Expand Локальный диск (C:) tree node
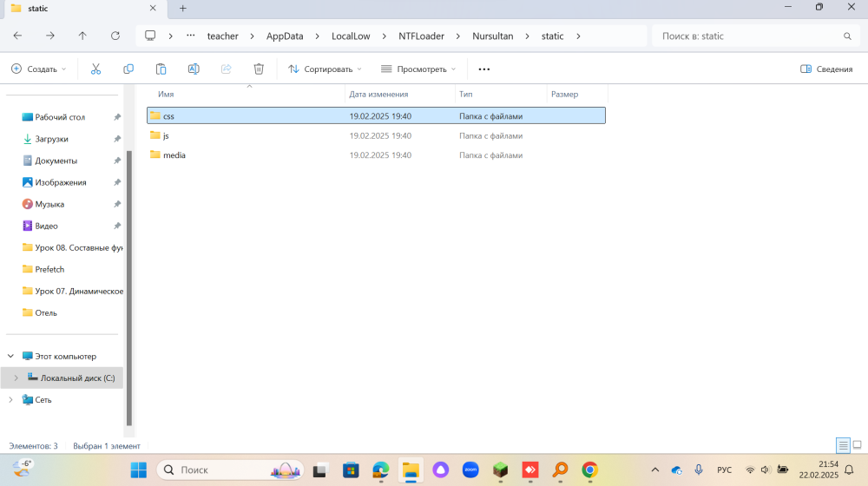Screen dimensions: 868x486 click(16, 378)
